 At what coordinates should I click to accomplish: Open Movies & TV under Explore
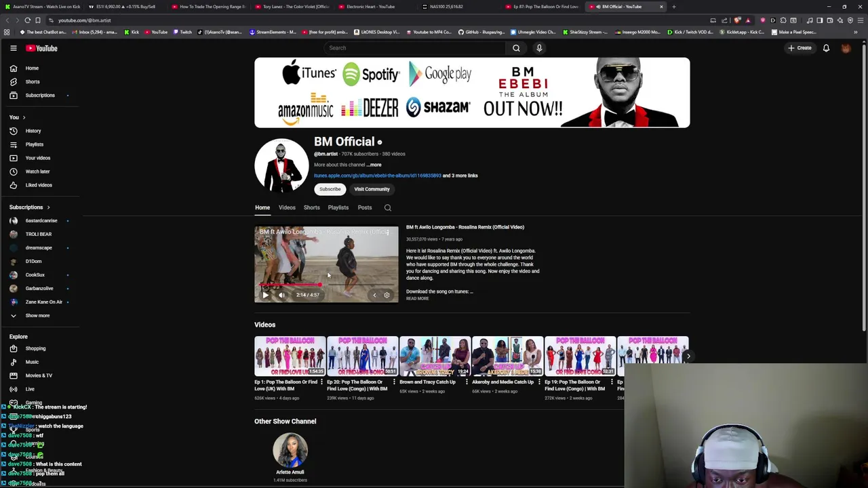tap(39, 375)
